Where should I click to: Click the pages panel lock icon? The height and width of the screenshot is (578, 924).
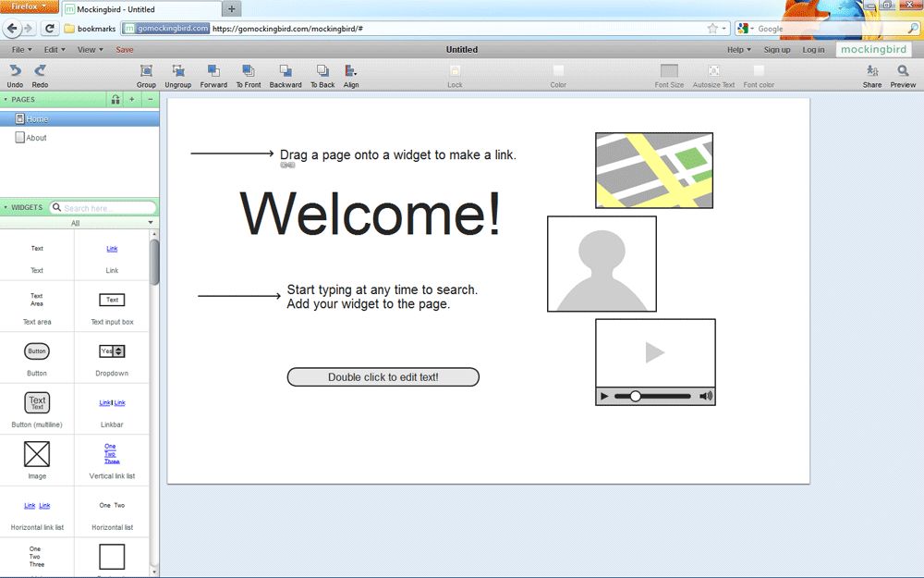click(x=115, y=99)
